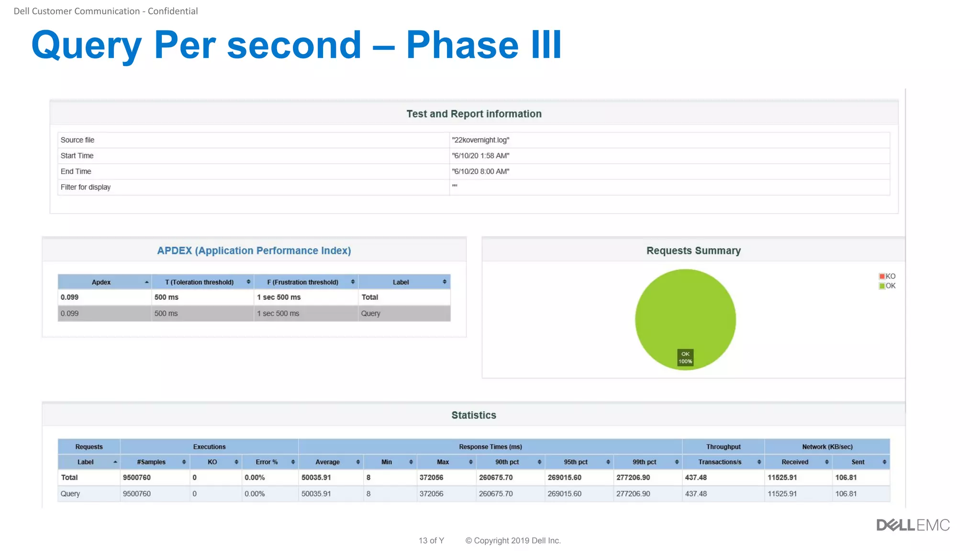Click the OK 100% pie label
980x551 pixels.
coord(685,358)
